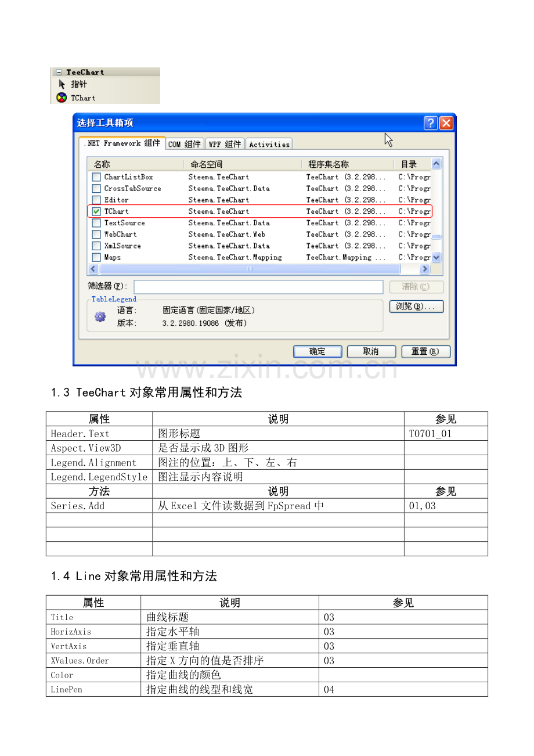Image resolution: width=534 pixels, height=756 pixels.
Task: Collapse the TeeChart toolbox group
Action: click(59, 73)
